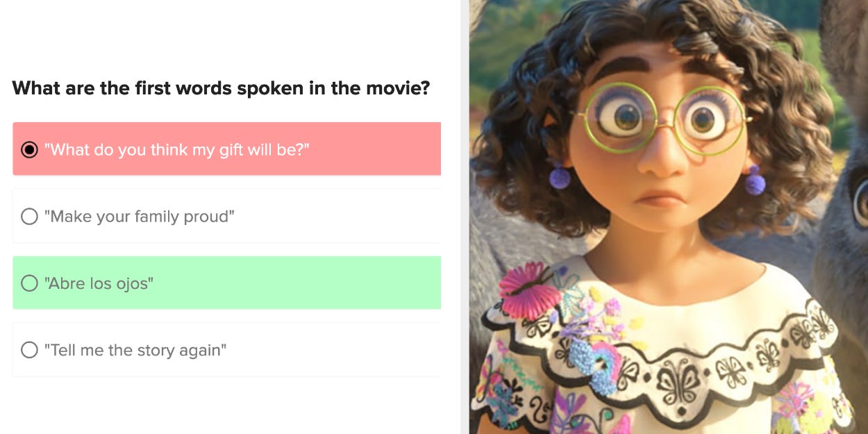Click the red-highlighted gift answer text
Image resolution: width=868 pixels, height=434 pixels.
coord(177,149)
